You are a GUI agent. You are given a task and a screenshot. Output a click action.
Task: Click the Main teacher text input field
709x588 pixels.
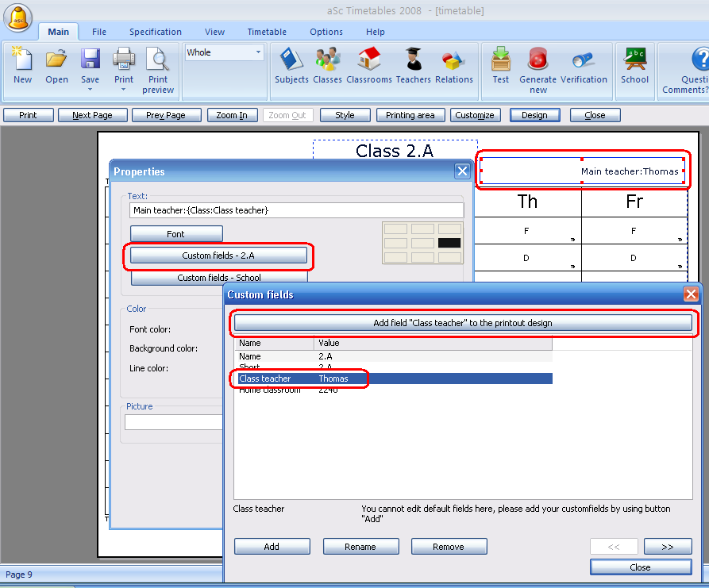(x=296, y=210)
